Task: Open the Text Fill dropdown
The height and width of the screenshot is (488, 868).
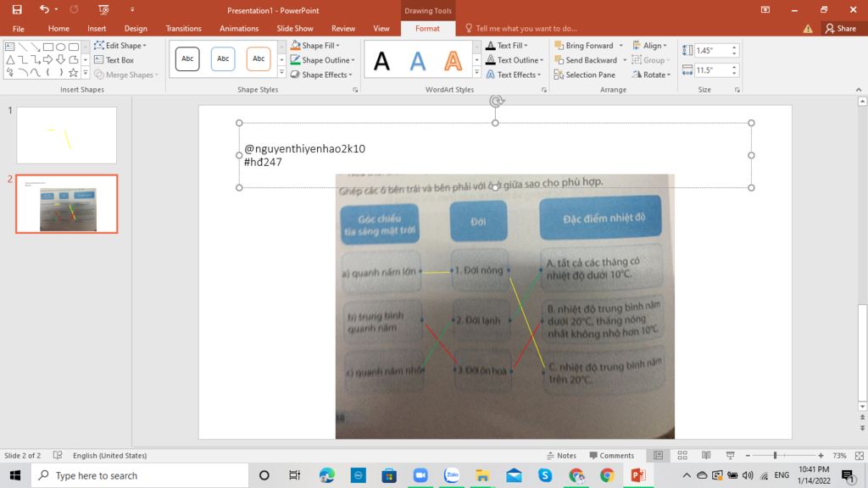Action: [x=507, y=46]
